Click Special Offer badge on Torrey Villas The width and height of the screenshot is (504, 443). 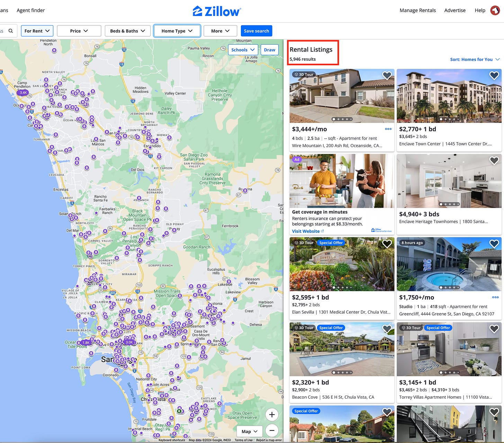click(438, 328)
